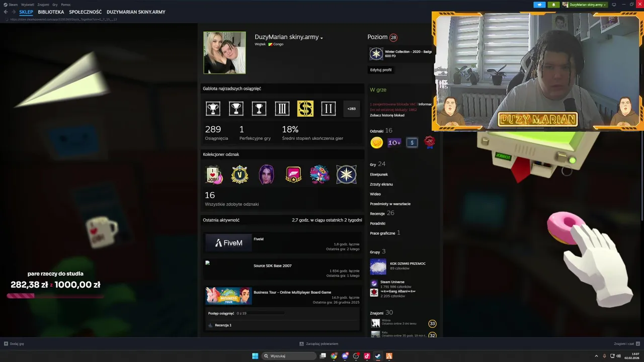Open the Steam announcements megaphone icon
The image size is (644, 362).
tap(539, 5)
